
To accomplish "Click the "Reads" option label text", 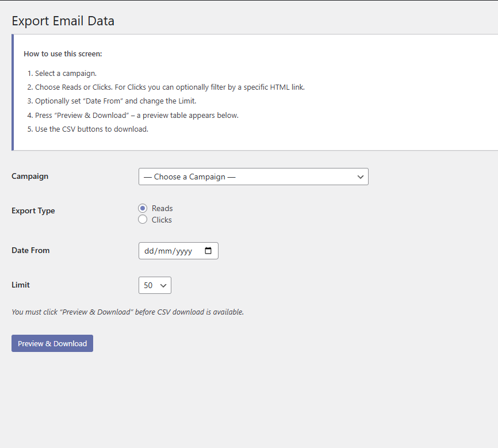I will coord(162,208).
